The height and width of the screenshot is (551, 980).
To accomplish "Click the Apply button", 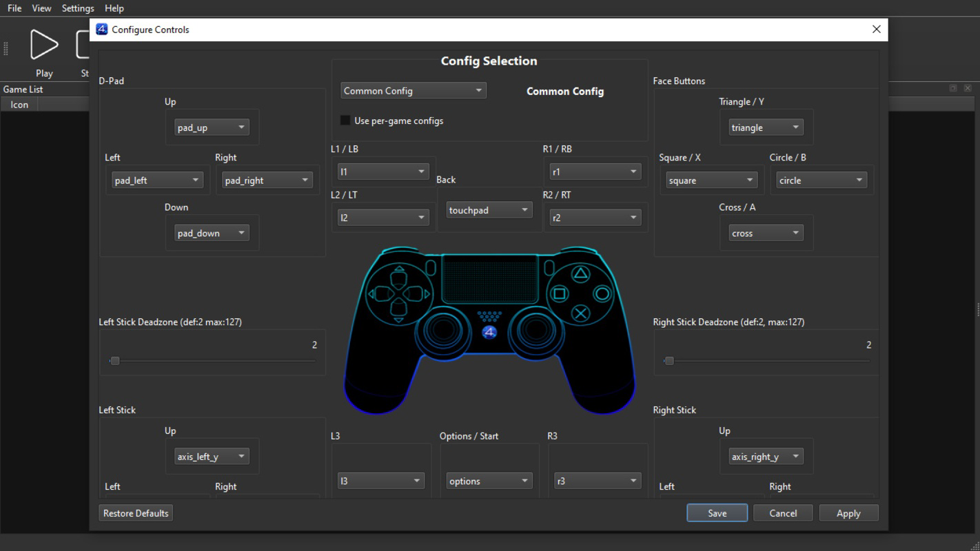I will pyautogui.click(x=848, y=513).
